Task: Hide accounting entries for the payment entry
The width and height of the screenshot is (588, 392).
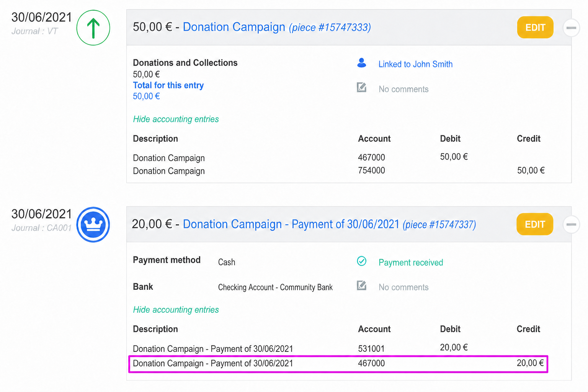Action: [176, 310]
